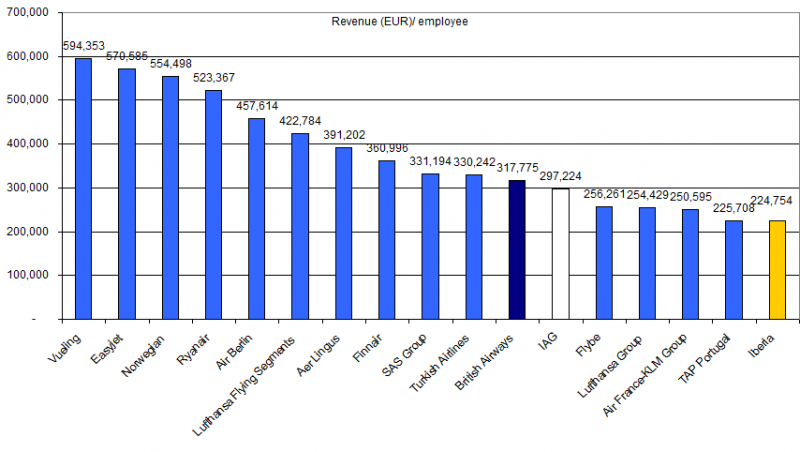
Task: Select the TAP Portugal bar
Action: coord(734,270)
